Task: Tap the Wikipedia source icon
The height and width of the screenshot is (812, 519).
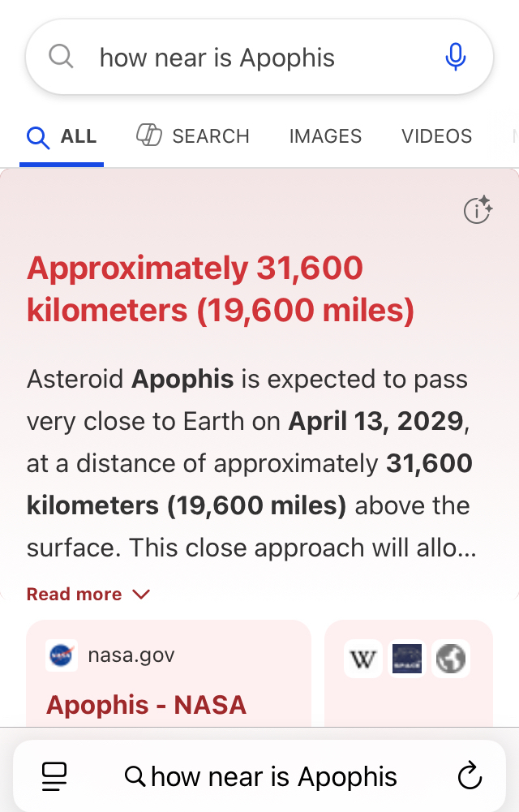Action: 362,659
